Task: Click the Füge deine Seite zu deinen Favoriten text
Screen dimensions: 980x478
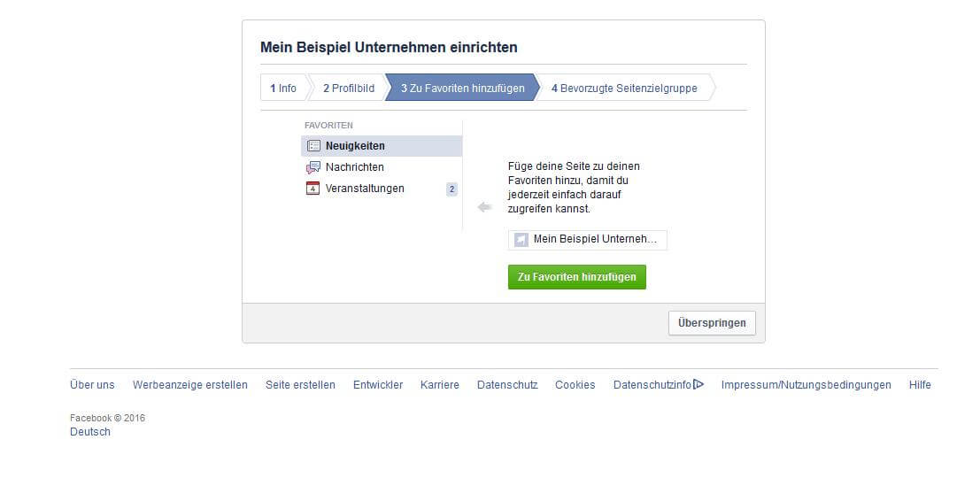Action: 574,188
